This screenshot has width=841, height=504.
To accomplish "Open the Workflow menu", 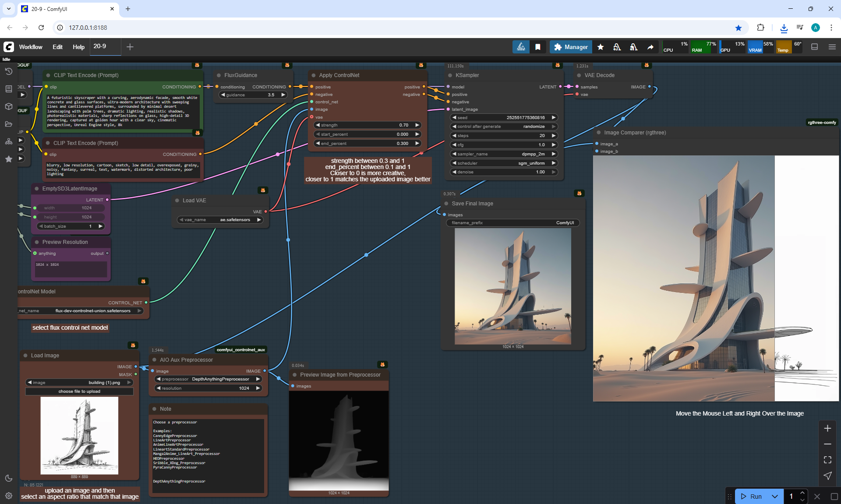I will coord(31,47).
